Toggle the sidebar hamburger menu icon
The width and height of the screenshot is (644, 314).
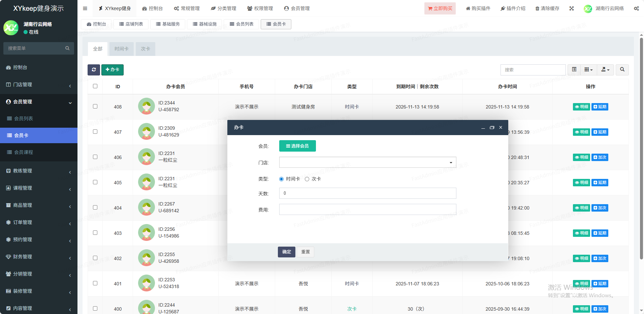pos(85,8)
